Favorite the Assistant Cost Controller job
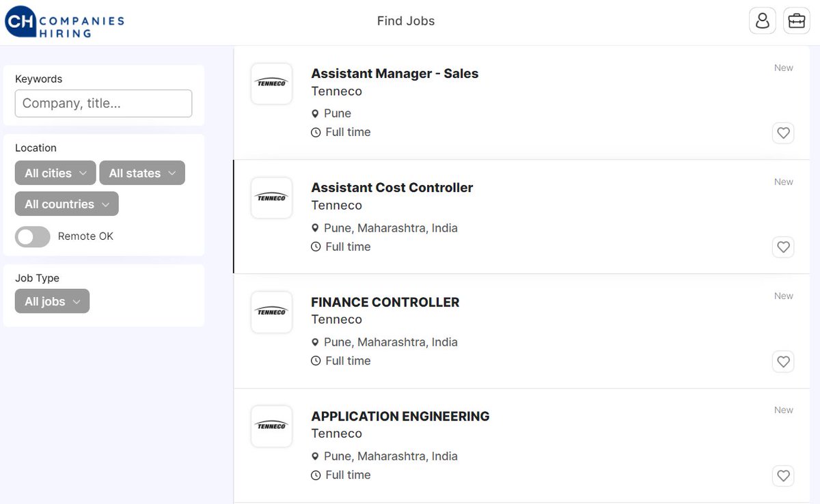This screenshot has width=820, height=504. (x=783, y=247)
